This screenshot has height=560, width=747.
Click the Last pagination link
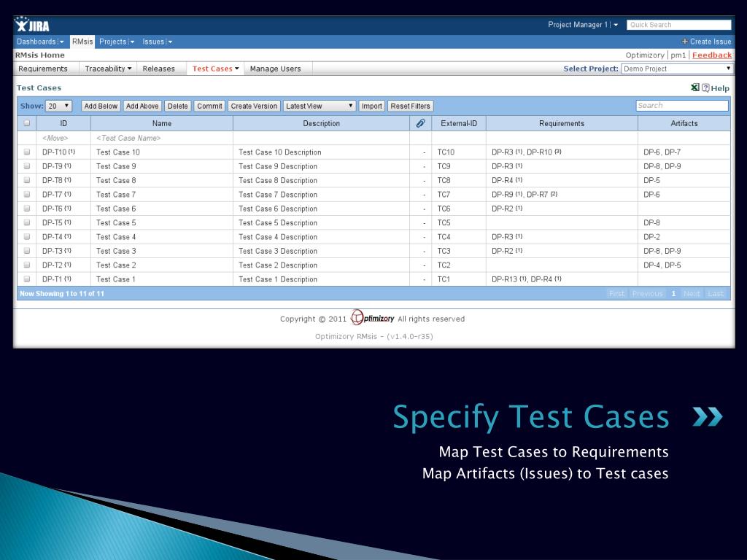(716, 293)
